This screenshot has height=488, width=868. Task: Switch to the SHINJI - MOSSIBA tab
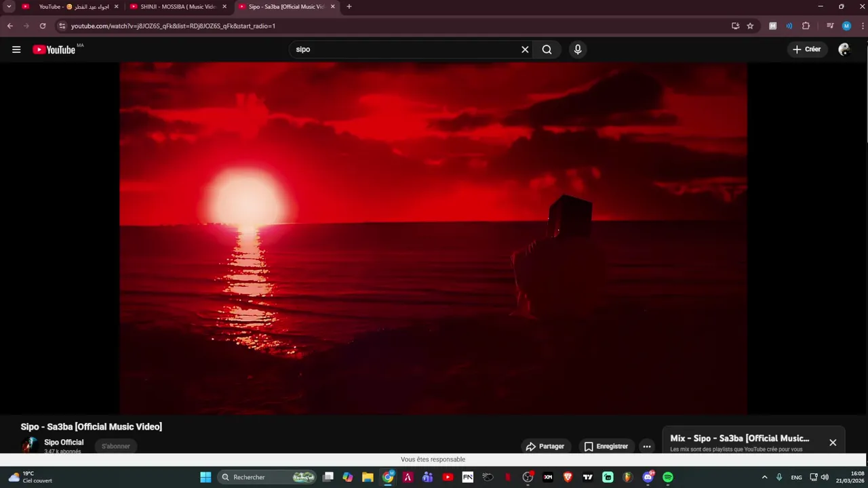[x=178, y=7]
